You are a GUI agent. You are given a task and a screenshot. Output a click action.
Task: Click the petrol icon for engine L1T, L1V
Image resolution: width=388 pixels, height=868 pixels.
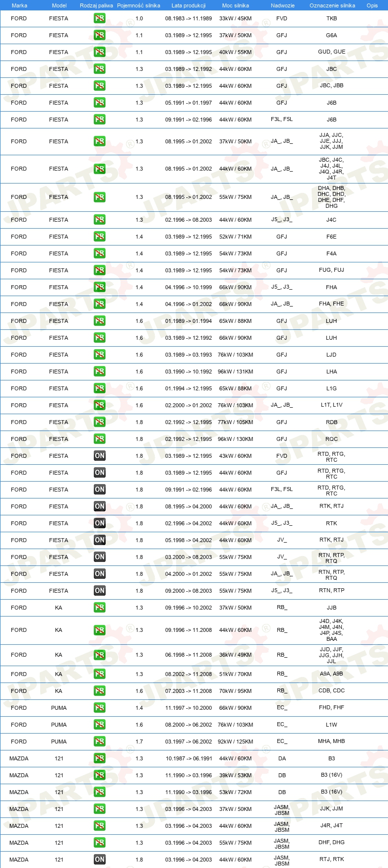(100, 405)
